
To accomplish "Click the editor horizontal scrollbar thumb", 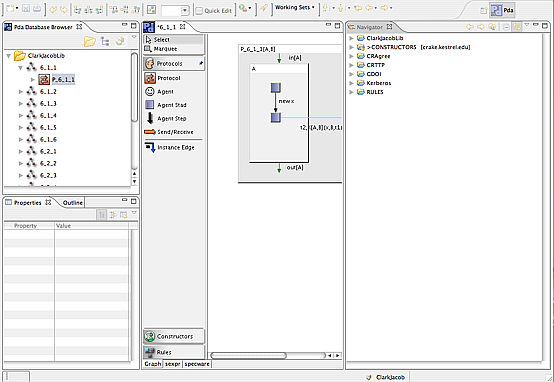I will [248, 355].
